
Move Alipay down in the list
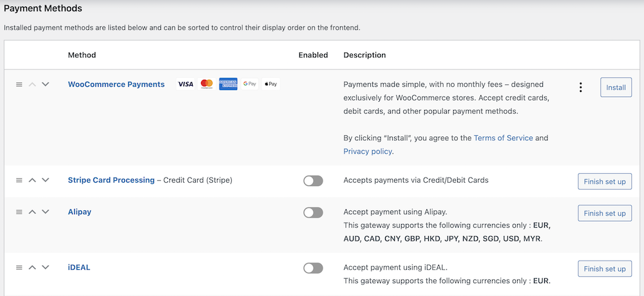coord(45,212)
